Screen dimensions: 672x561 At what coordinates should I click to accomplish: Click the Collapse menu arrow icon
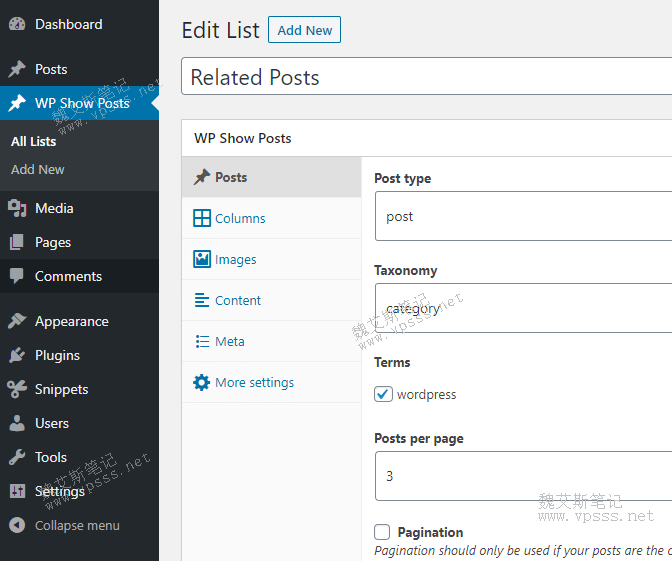pyautogui.click(x=17, y=525)
